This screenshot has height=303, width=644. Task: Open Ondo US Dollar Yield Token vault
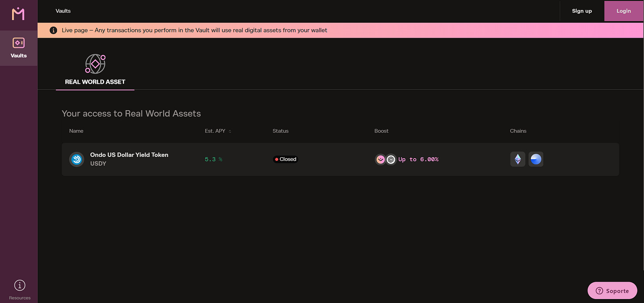340,159
